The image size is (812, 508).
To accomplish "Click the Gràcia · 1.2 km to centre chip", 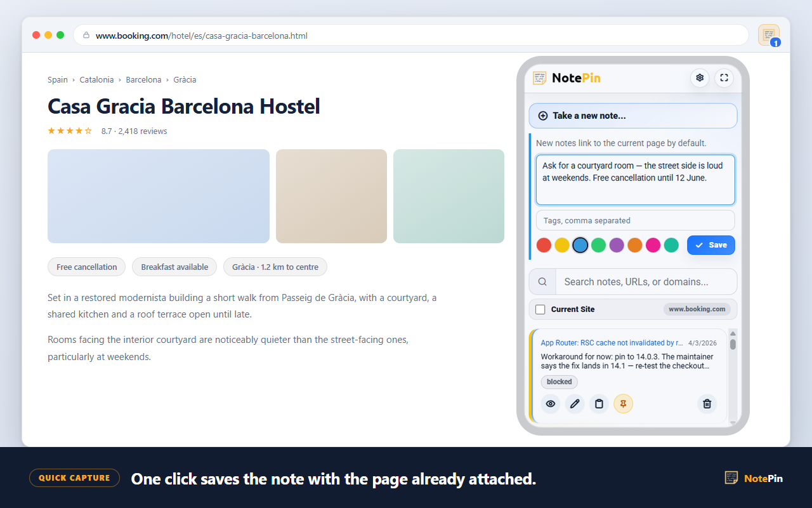I will (275, 267).
